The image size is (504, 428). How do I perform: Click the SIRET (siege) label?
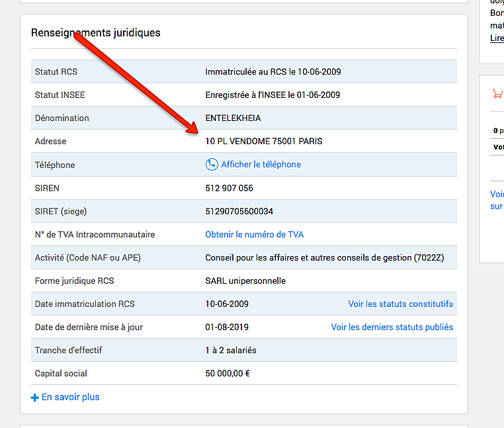click(x=61, y=211)
